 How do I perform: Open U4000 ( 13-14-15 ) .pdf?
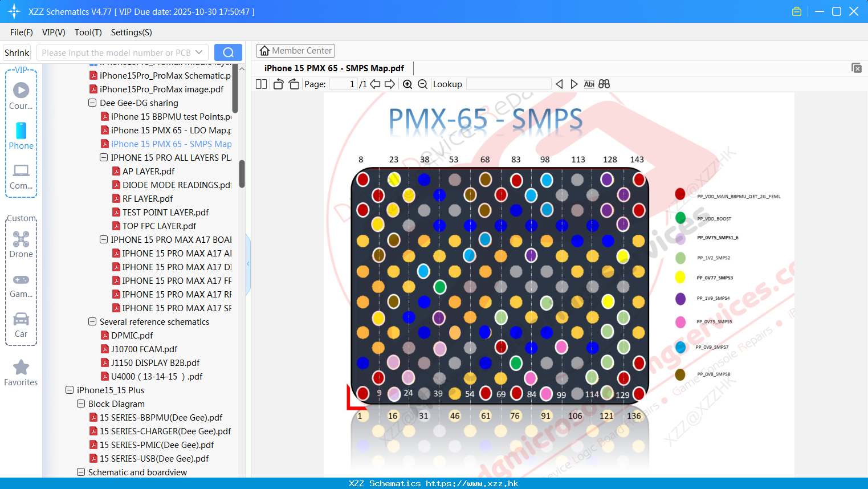click(x=152, y=377)
